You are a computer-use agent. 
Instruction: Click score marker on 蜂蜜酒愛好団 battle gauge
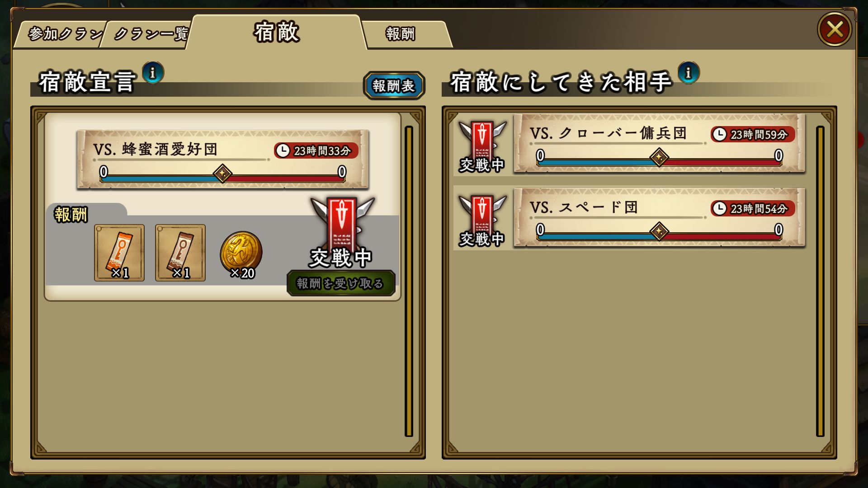[x=222, y=174]
